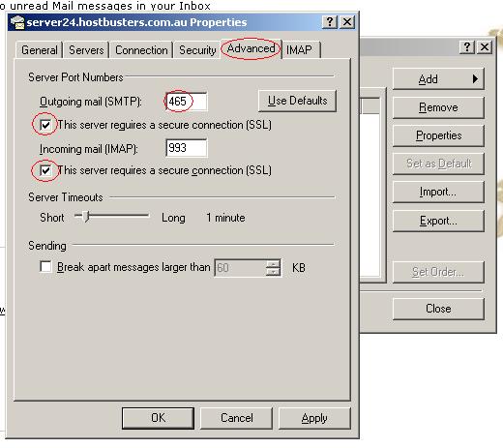Click Remove in the accounts window
Image resolution: width=503 pixels, height=448 pixels.
click(x=438, y=107)
